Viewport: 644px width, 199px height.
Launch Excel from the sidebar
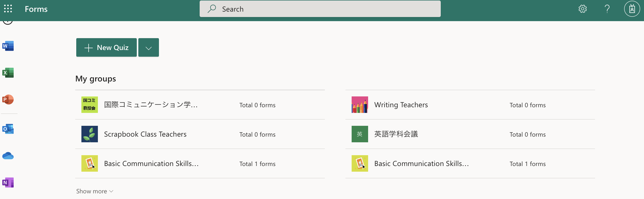click(8, 73)
